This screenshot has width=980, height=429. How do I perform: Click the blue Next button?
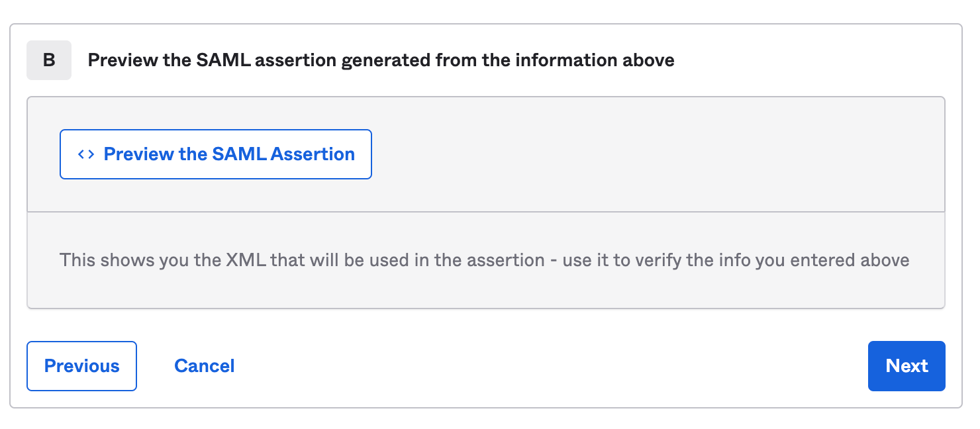click(906, 366)
